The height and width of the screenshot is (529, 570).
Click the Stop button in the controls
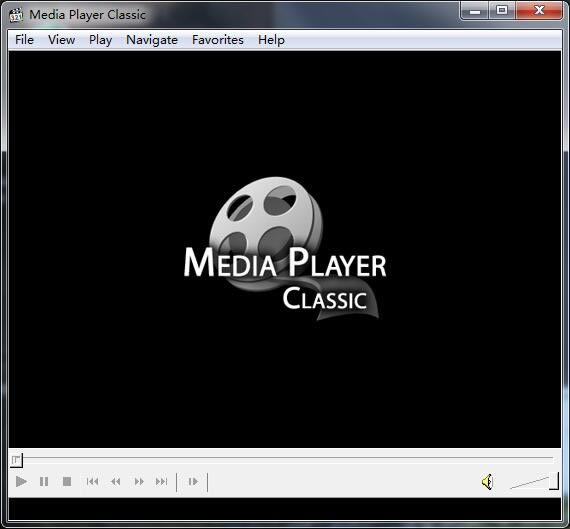[67, 482]
